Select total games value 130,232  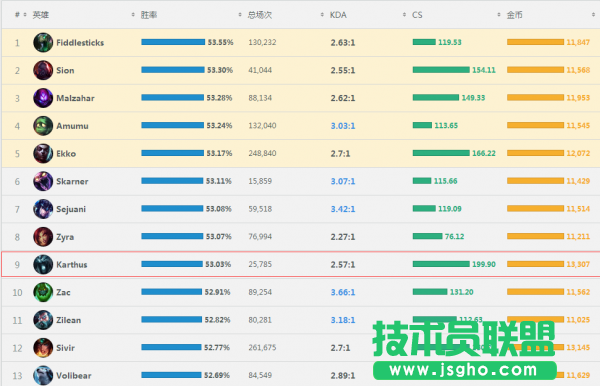pos(262,42)
